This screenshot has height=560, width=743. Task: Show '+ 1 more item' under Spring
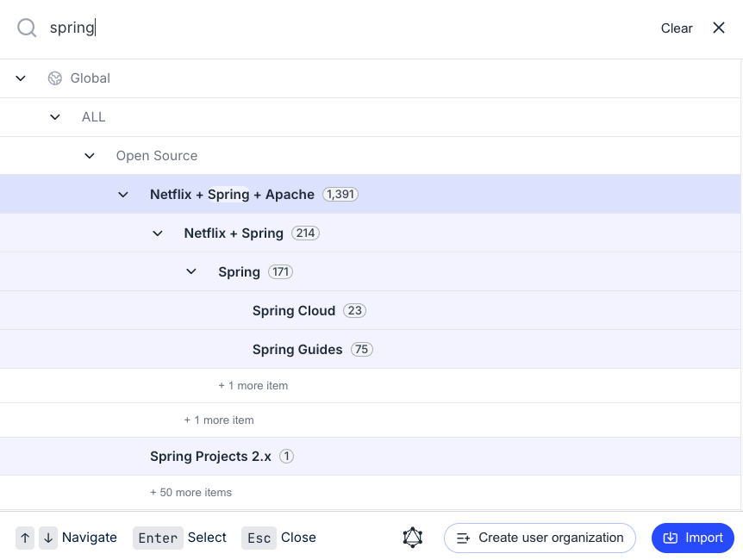253,386
